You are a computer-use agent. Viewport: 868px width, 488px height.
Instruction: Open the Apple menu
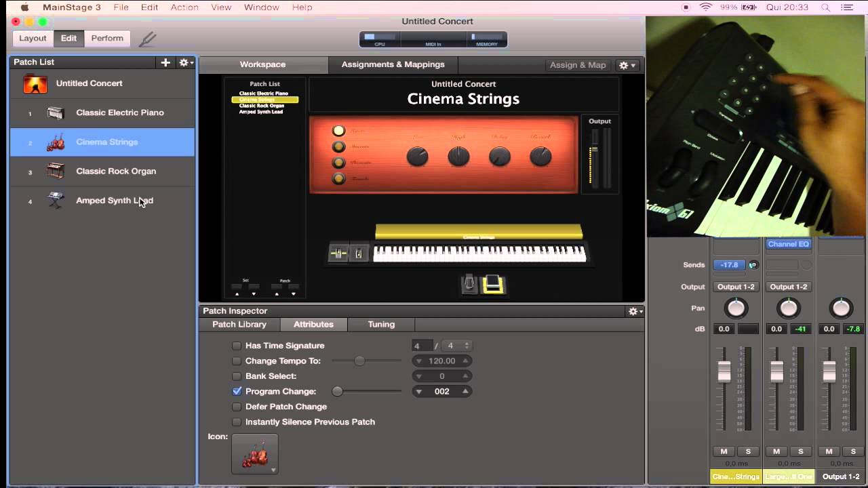[x=24, y=7]
